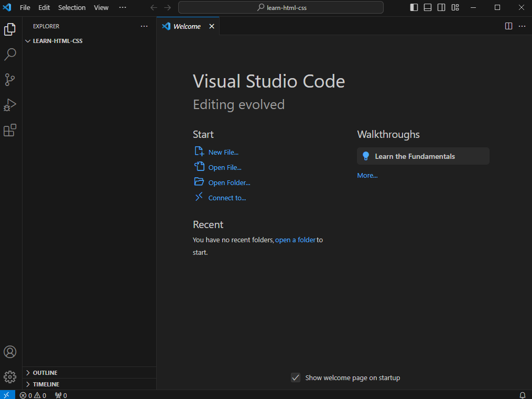This screenshot has height=399, width=532.
Task: Open the Manage gear icon
Action: pos(10,377)
